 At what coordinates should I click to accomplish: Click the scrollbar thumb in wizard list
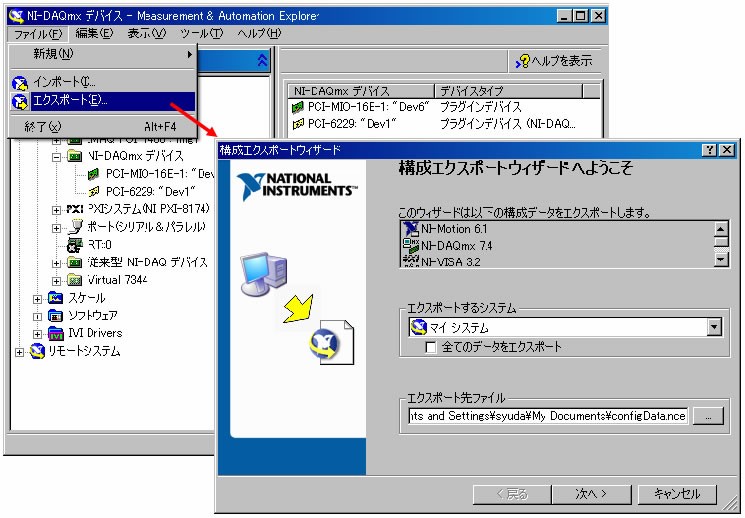721,241
